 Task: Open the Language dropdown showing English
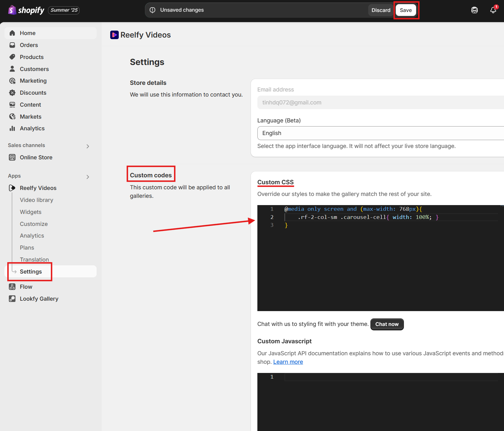point(381,133)
